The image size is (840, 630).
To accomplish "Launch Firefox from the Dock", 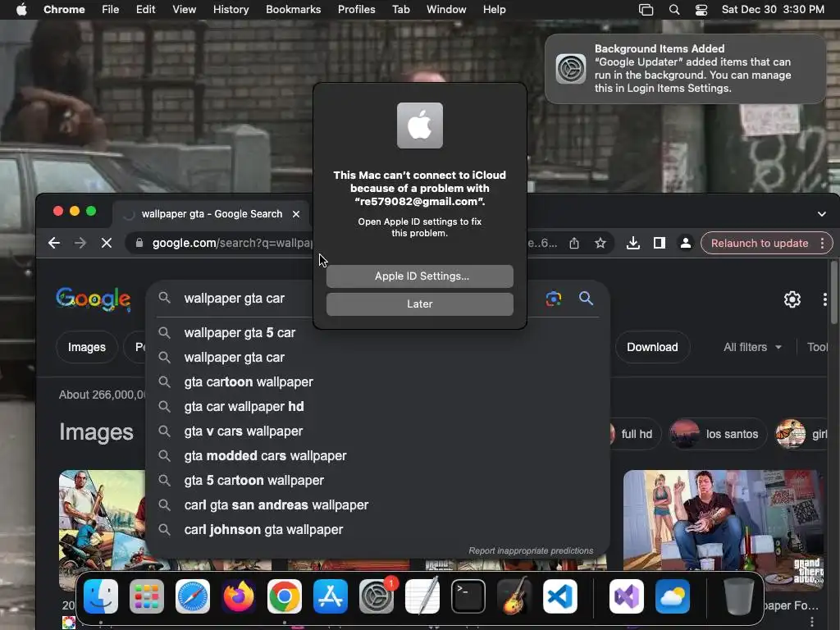I will [x=239, y=596].
